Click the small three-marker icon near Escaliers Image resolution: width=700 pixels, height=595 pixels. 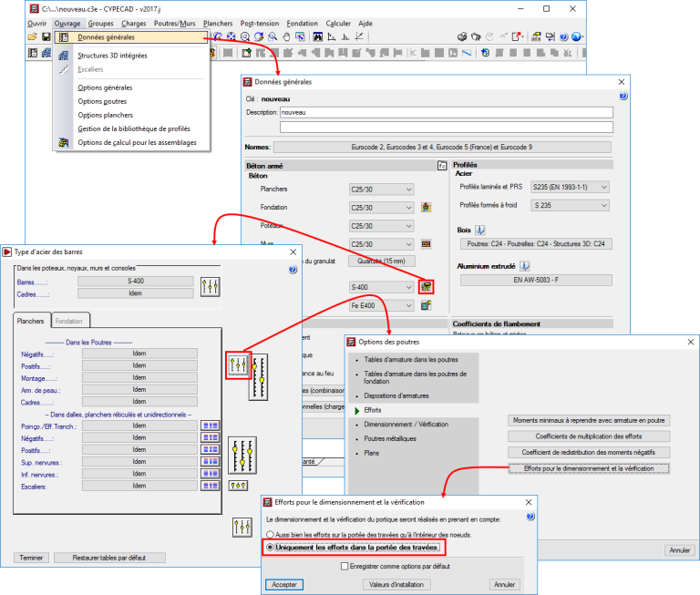(x=238, y=486)
